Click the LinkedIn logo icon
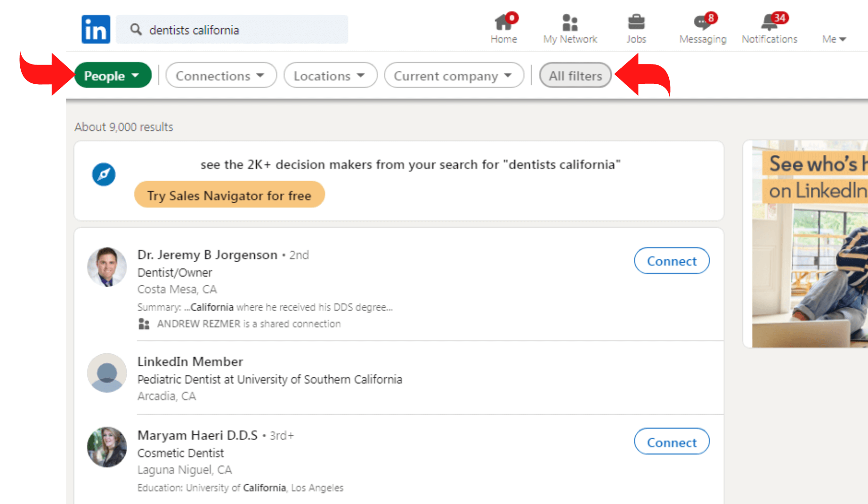The height and width of the screenshot is (504, 868). pyautogui.click(x=96, y=29)
